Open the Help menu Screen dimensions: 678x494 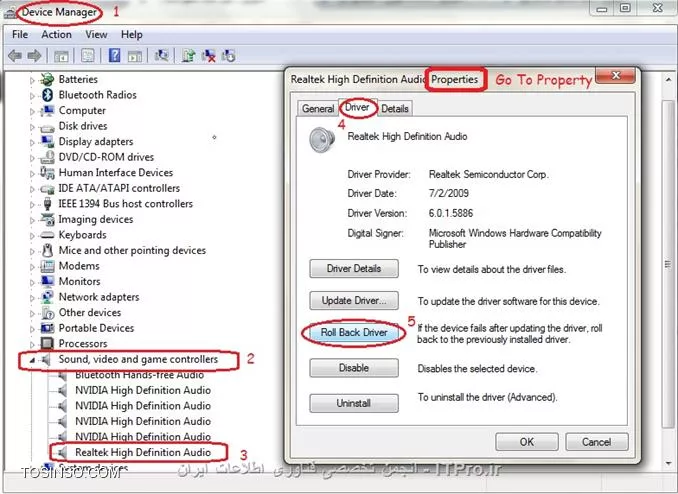(x=131, y=35)
